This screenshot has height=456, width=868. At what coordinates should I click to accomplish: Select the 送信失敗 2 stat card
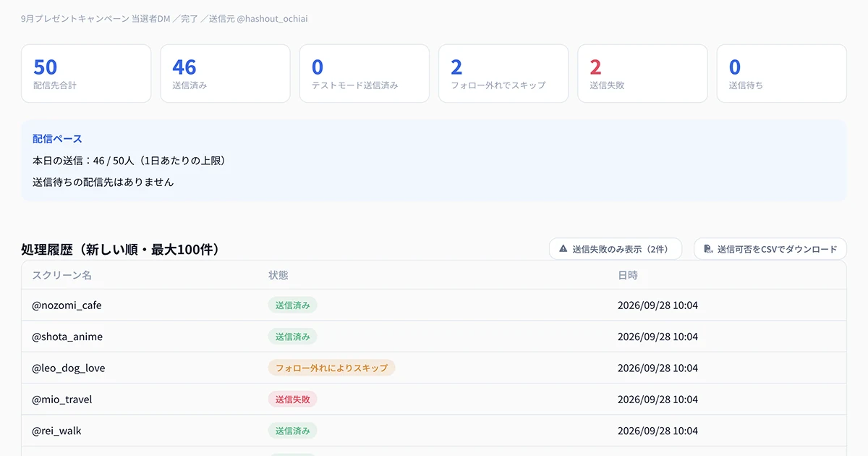tap(642, 74)
